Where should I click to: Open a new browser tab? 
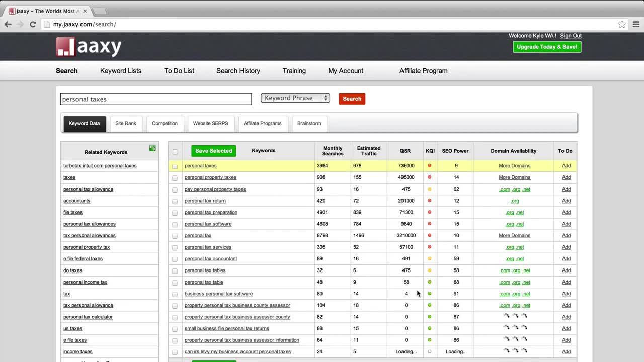[x=99, y=11]
